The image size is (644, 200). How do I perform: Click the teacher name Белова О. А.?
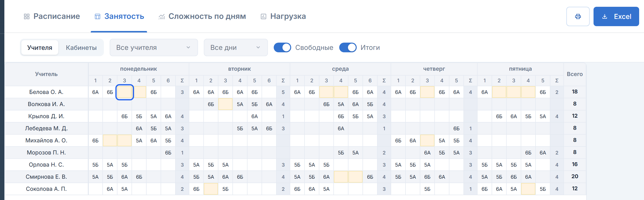(46, 92)
